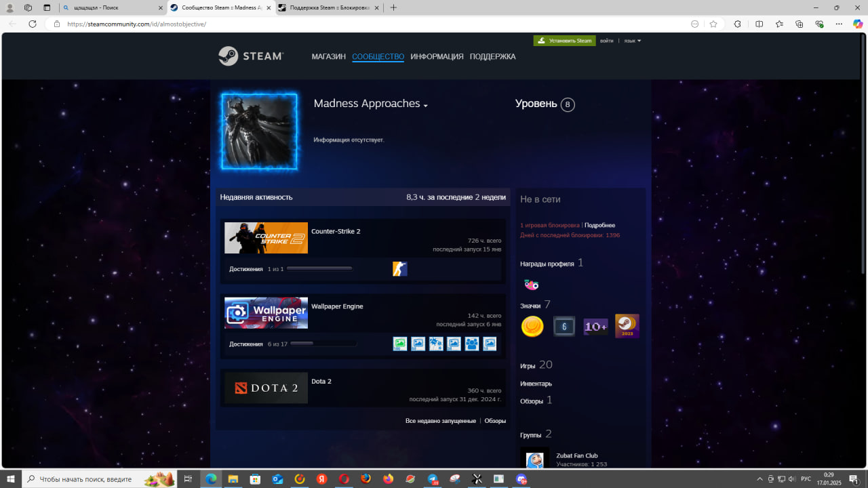
Task: View the profile award bird icon
Action: click(532, 285)
